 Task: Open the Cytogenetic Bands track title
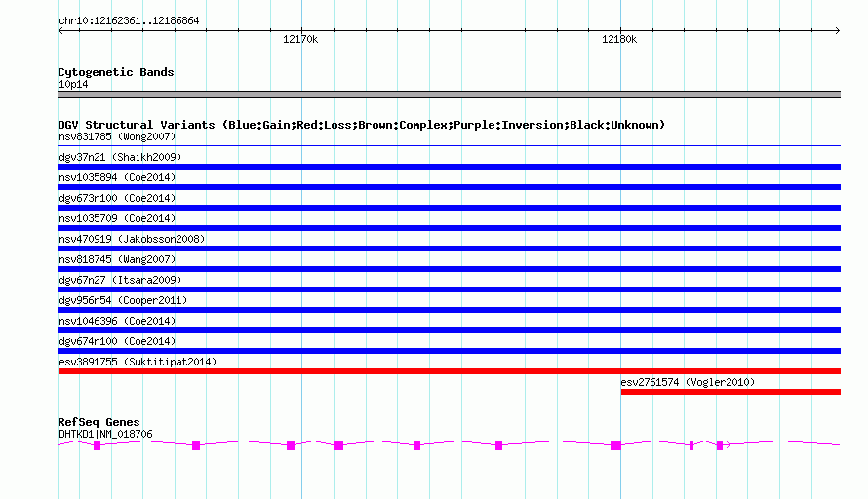[x=116, y=72]
